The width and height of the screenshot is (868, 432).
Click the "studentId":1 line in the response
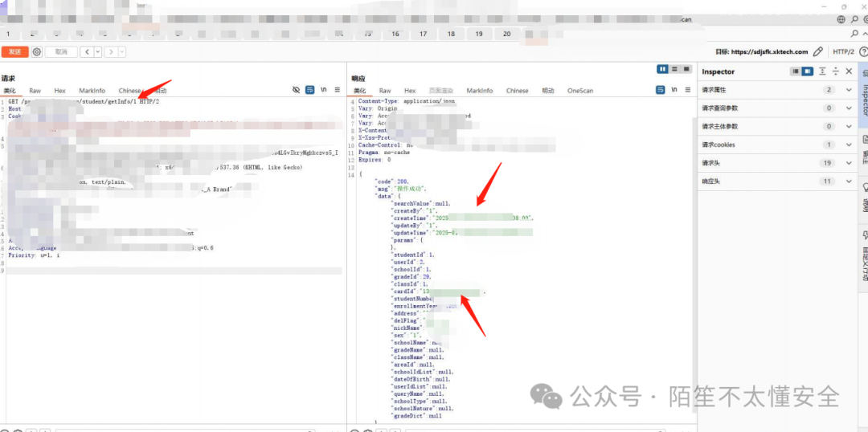pos(413,255)
